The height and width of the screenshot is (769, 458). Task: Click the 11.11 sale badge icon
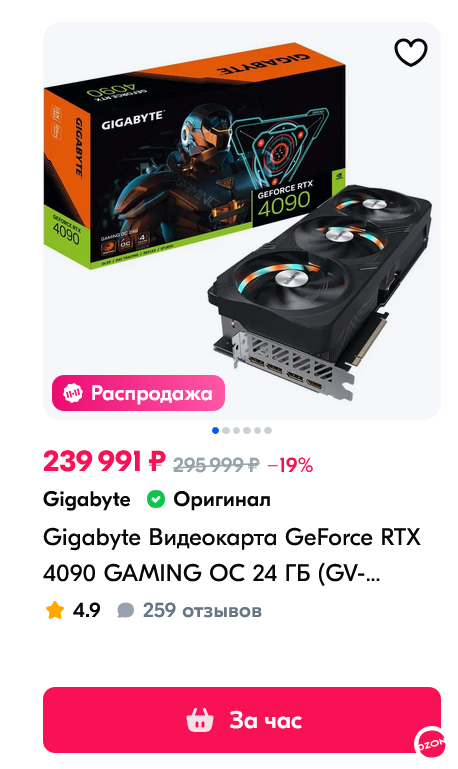[x=73, y=393]
